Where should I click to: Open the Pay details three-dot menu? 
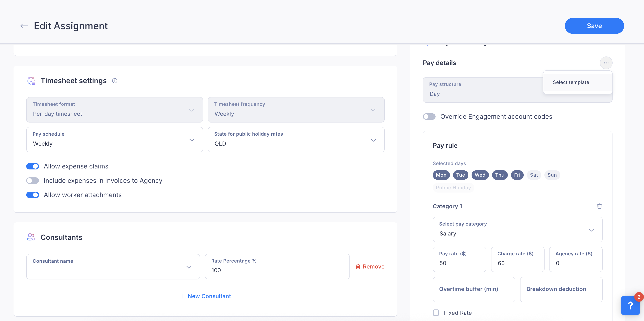click(606, 63)
